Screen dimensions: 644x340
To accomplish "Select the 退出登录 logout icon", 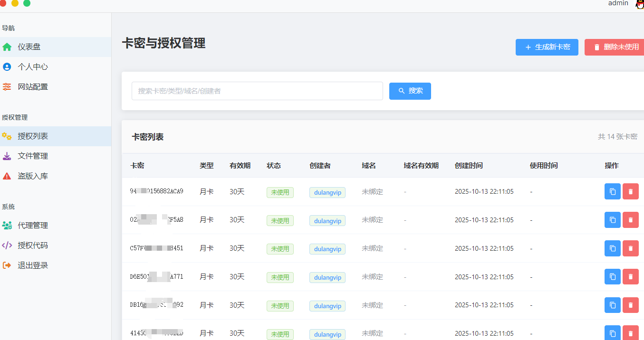I will click(x=7, y=265).
